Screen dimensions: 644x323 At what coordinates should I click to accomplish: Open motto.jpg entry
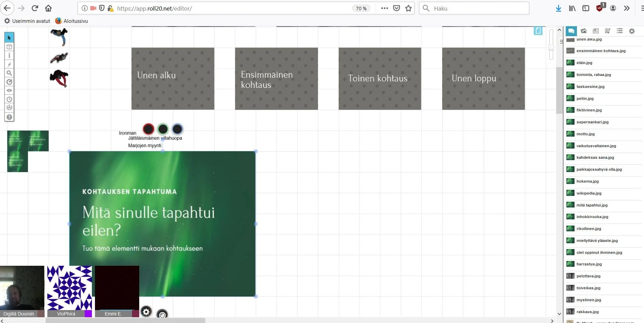[x=603, y=134]
